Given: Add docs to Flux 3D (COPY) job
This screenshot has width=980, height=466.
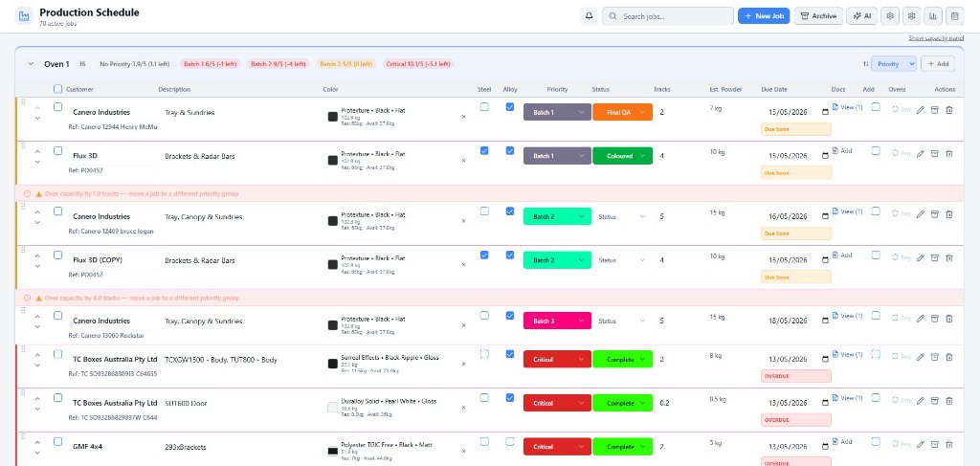Looking at the screenshot, I should pyautogui.click(x=842, y=255).
